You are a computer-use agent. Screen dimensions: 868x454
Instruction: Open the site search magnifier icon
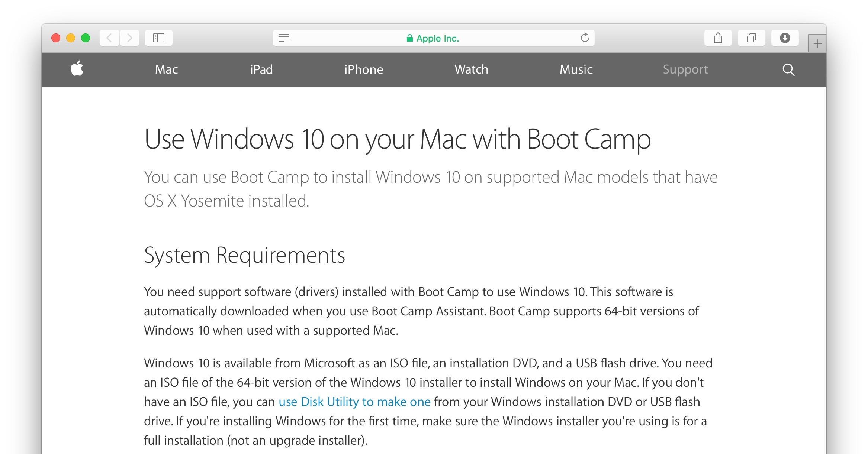[788, 69]
